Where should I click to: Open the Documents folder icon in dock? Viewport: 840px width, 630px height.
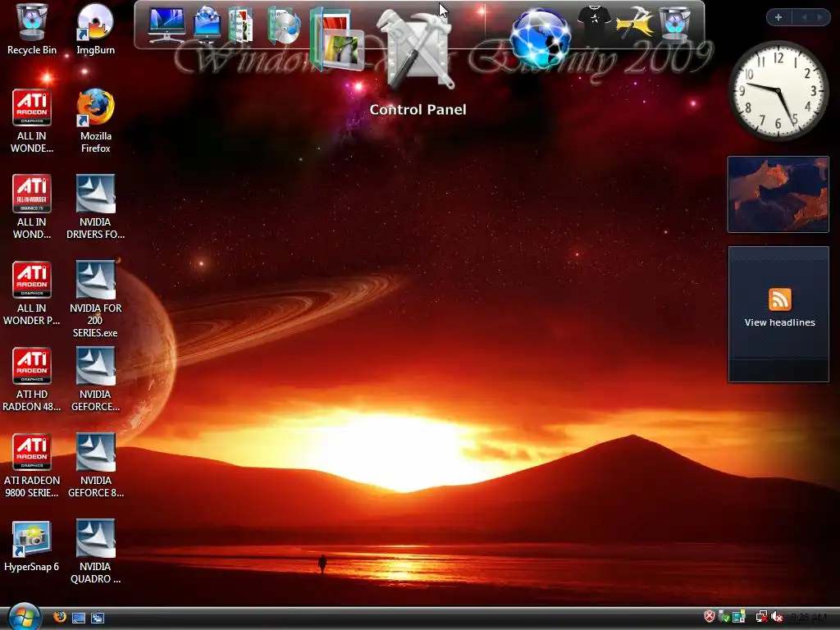click(240, 25)
